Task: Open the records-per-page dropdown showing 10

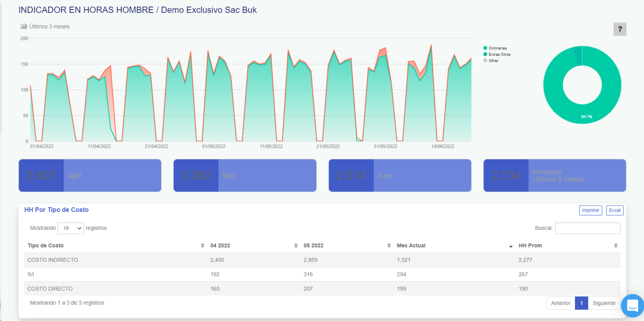Action: point(71,228)
